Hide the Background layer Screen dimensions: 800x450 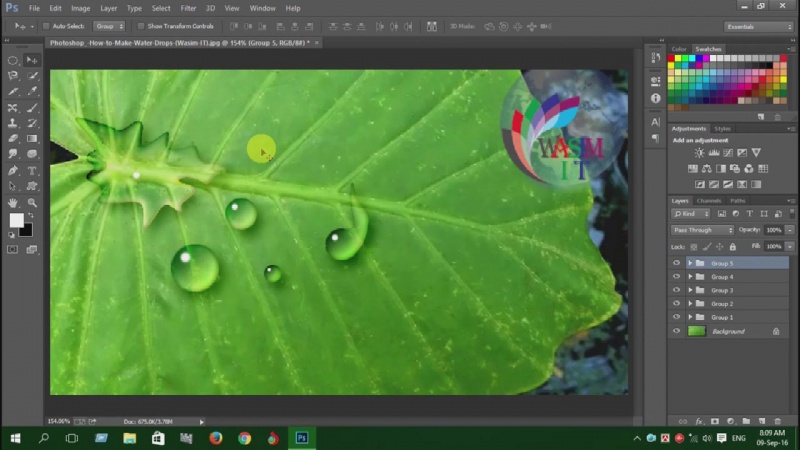click(x=676, y=331)
